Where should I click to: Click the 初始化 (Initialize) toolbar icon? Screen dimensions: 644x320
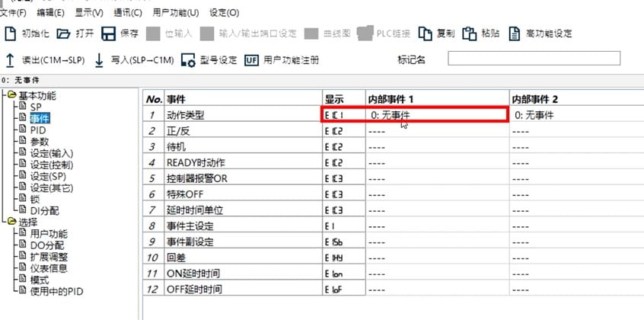click(x=11, y=34)
